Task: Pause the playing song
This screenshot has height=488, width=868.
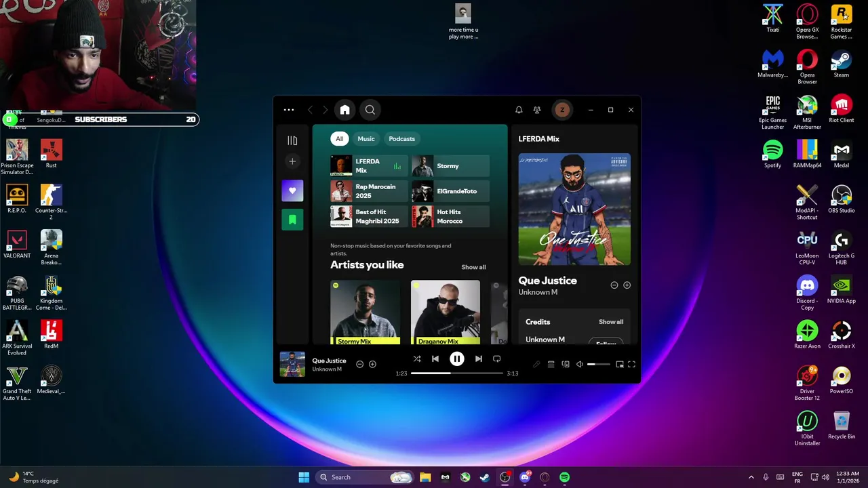Action: point(457,359)
